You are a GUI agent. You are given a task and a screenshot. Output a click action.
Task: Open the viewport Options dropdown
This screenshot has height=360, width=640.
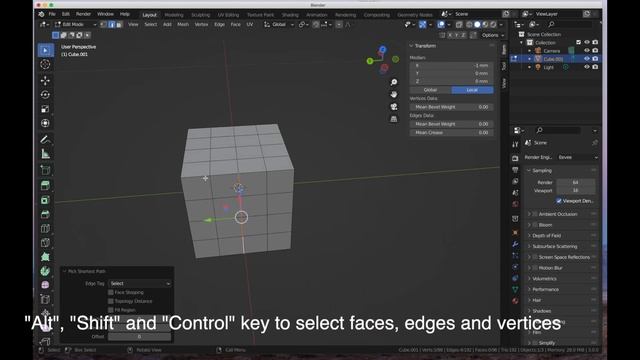pyautogui.click(x=493, y=35)
